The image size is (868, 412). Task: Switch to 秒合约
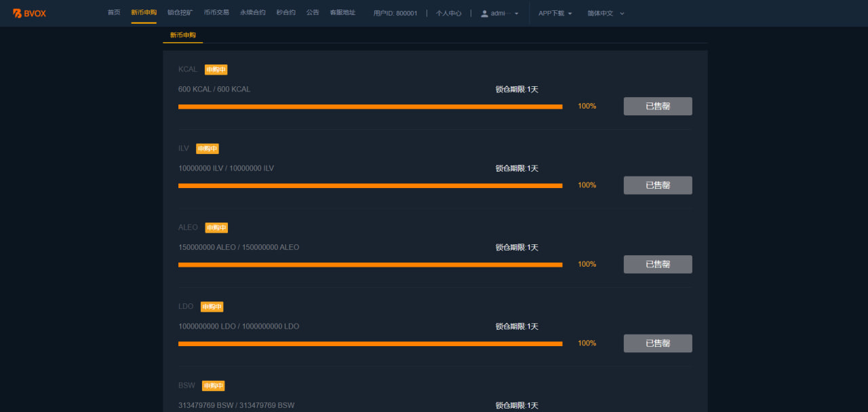pos(286,13)
